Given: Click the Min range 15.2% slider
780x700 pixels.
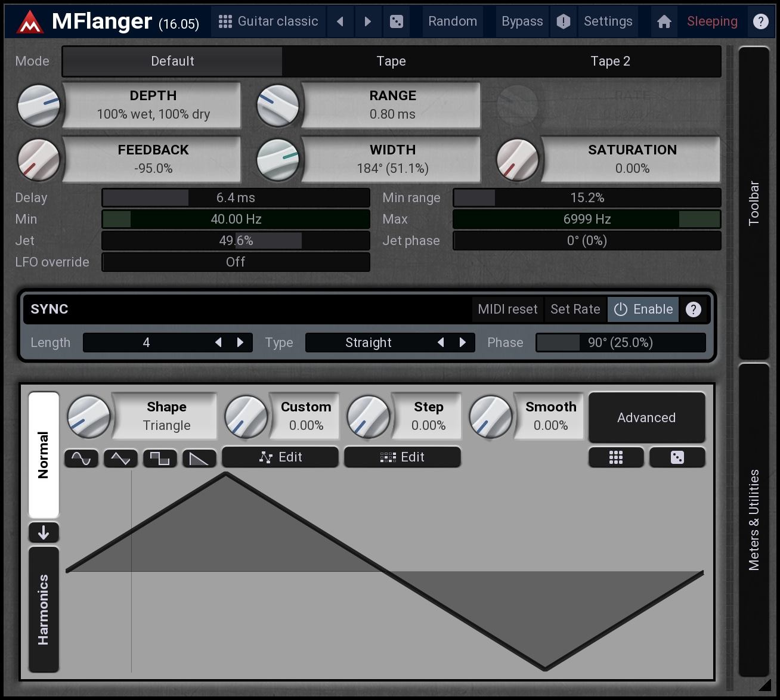Looking at the screenshot, I should coord(587,197).
